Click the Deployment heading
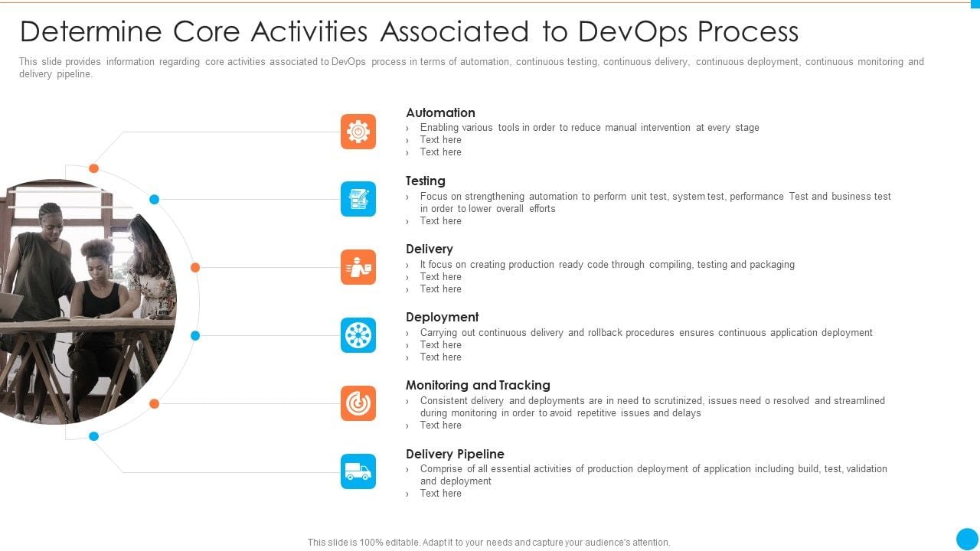Screen dimensions: 980x551 (443, 317)
